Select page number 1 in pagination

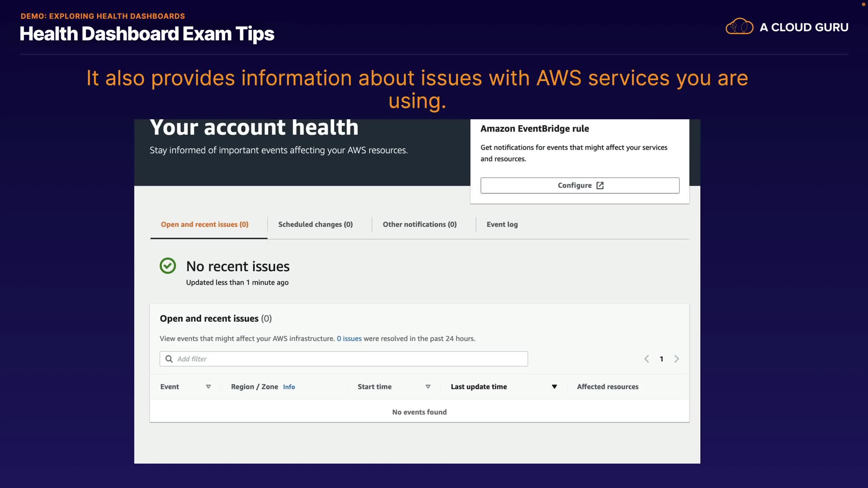click(x=661, y=359)
